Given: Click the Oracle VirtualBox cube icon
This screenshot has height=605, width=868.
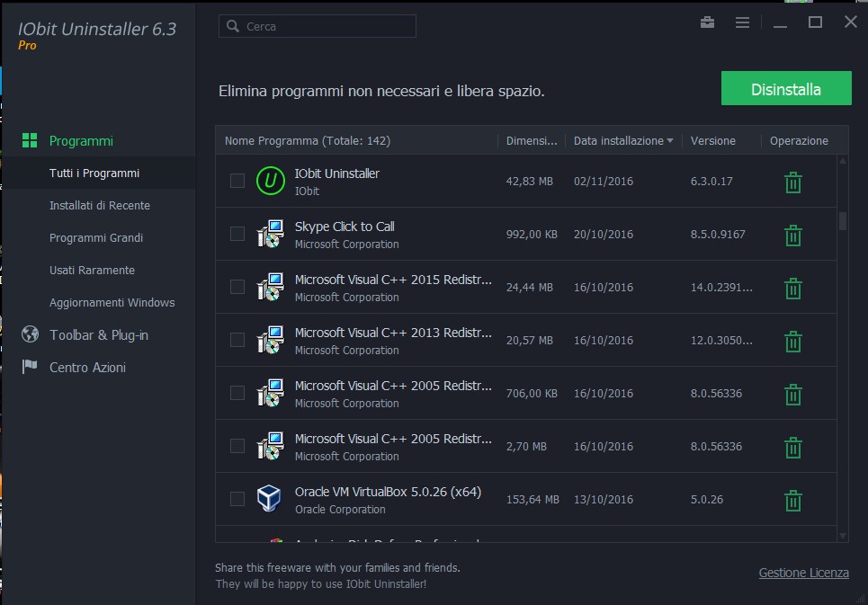Looking at the screenshot, I should (x=269, y=498).
